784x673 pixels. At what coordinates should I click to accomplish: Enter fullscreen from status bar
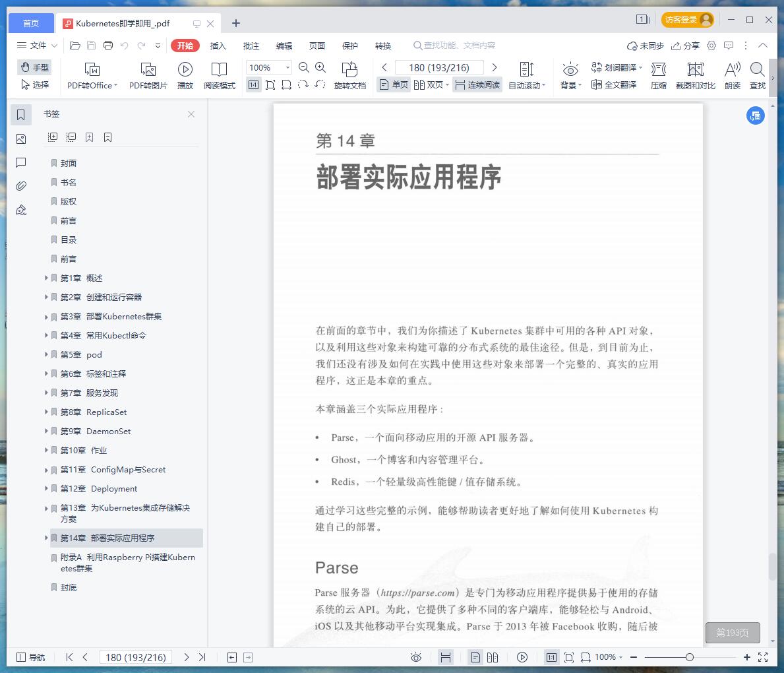pyautogui.click(x=763, y=657)
